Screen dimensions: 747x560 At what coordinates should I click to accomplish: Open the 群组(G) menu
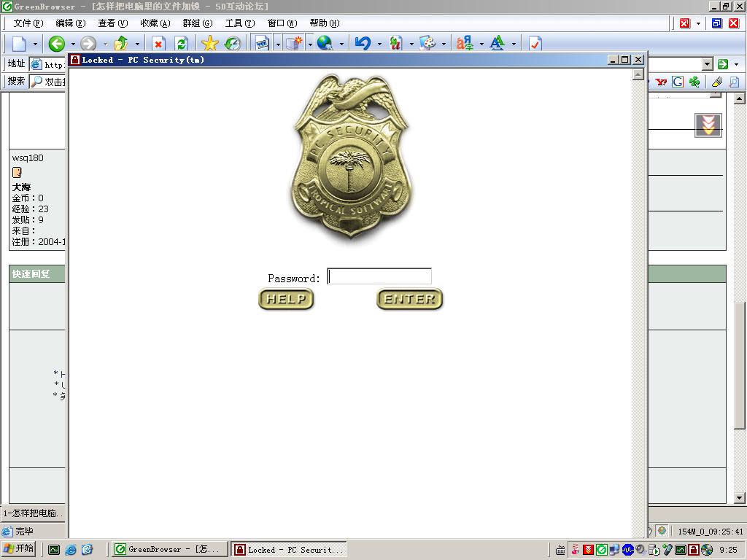click(198, 23)
